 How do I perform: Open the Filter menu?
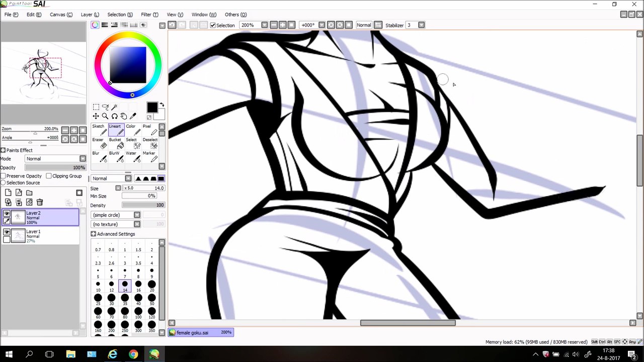[x=149, y=15]
